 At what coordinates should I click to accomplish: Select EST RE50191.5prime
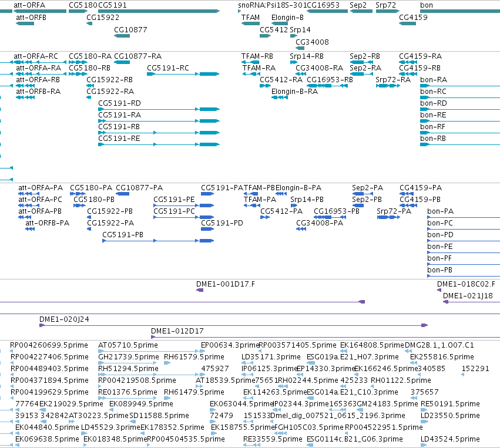(x=450, y=404)
